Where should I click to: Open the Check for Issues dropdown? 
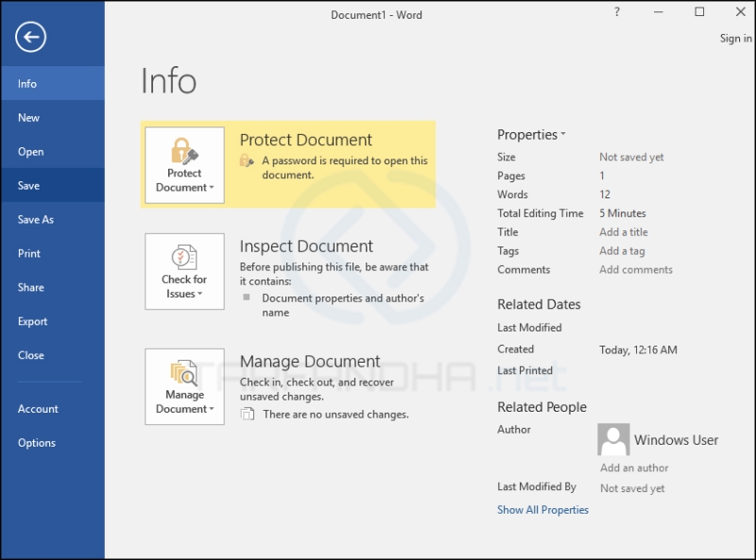pos(184,271)
